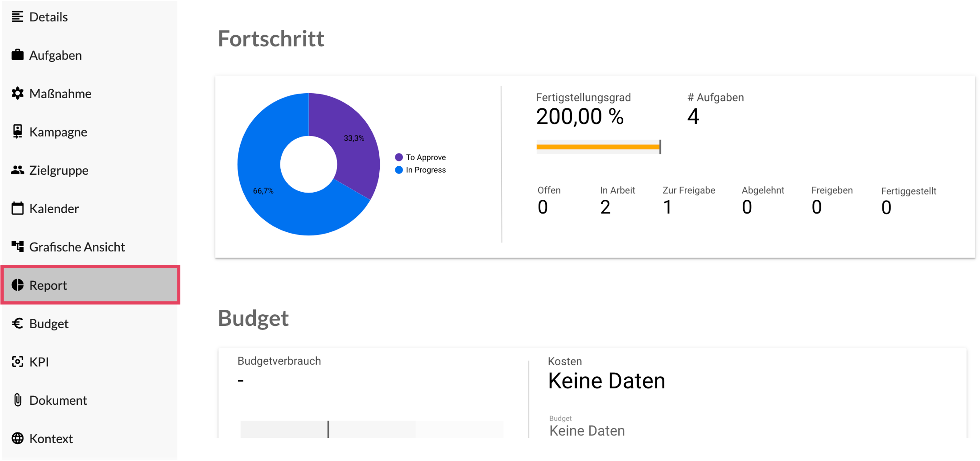The width and height of the screenshot is (980, 461).
Task: Open the Report menu item
Action: click(x=48, y=285)
